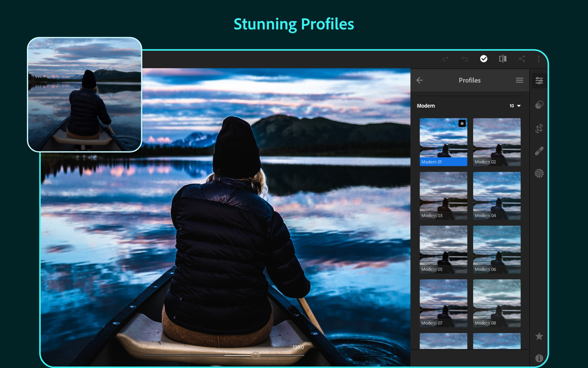Open the presets overlapping circles icon
This screenshot has width=588, height=368.
click(x=539, y=105)
